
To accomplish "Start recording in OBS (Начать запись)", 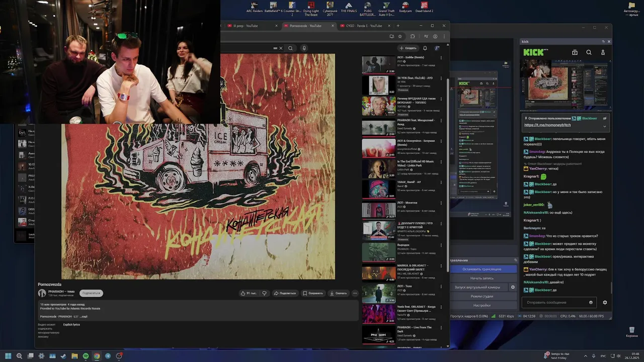I will [x=481, y=278].
